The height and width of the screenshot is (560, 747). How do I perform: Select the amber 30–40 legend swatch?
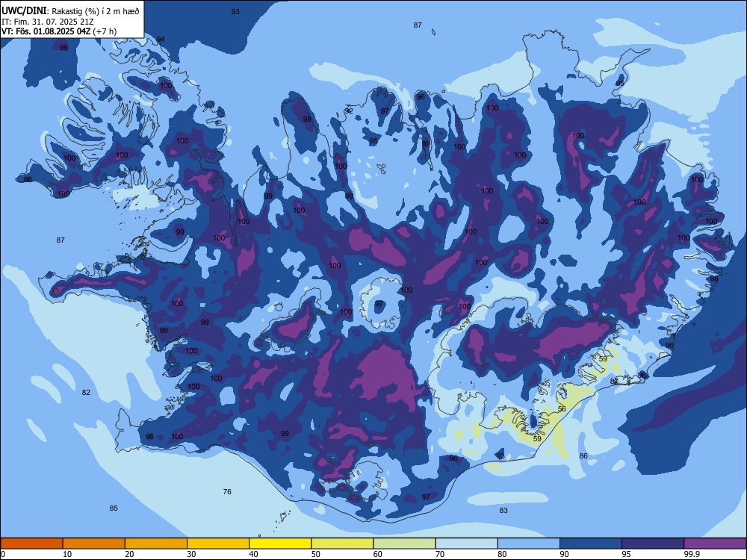tap(218, 544)
